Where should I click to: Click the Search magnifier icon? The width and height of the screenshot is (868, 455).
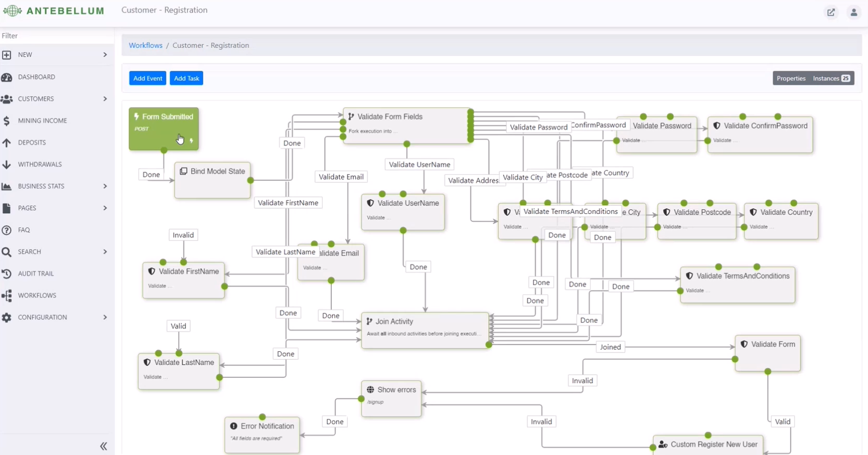click(7, 252)
